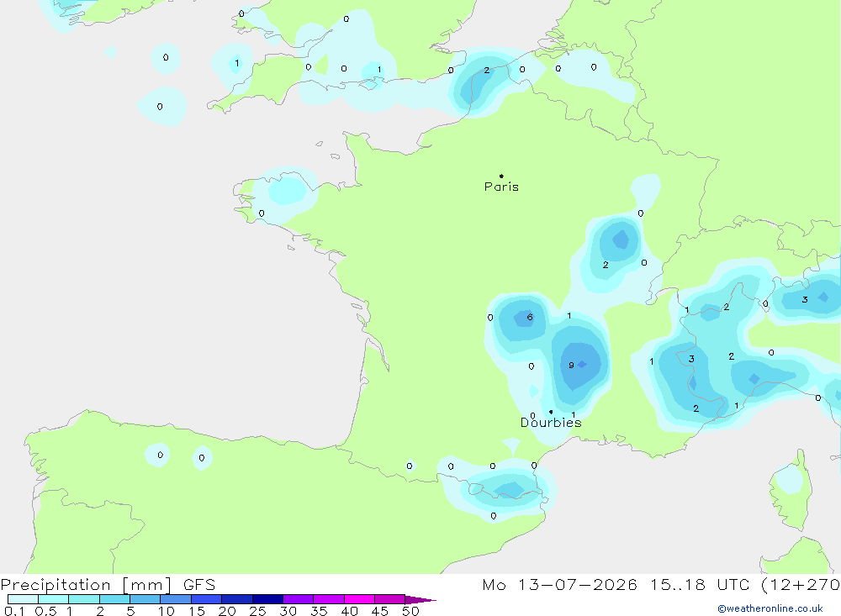Click the "Mo 13-07-2026 15..18 UTC" date text
This screenshot has height=616, width=841.
[616, 585]
